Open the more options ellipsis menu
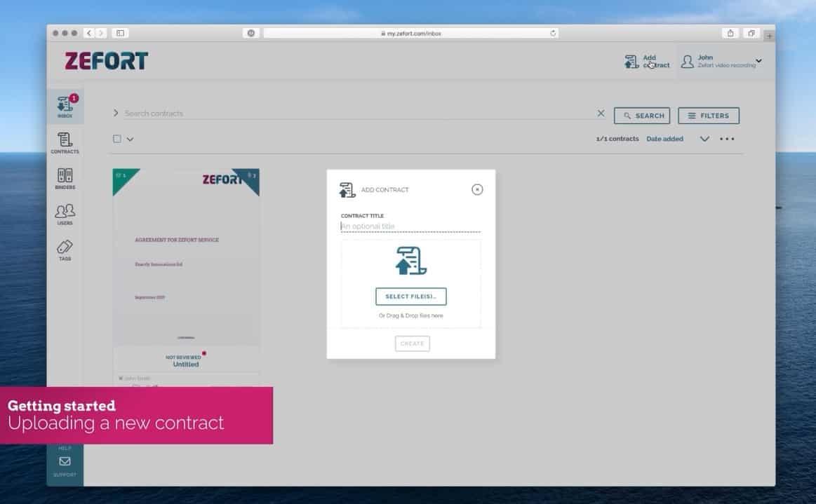816x504 pixels. tap(727, 139)
